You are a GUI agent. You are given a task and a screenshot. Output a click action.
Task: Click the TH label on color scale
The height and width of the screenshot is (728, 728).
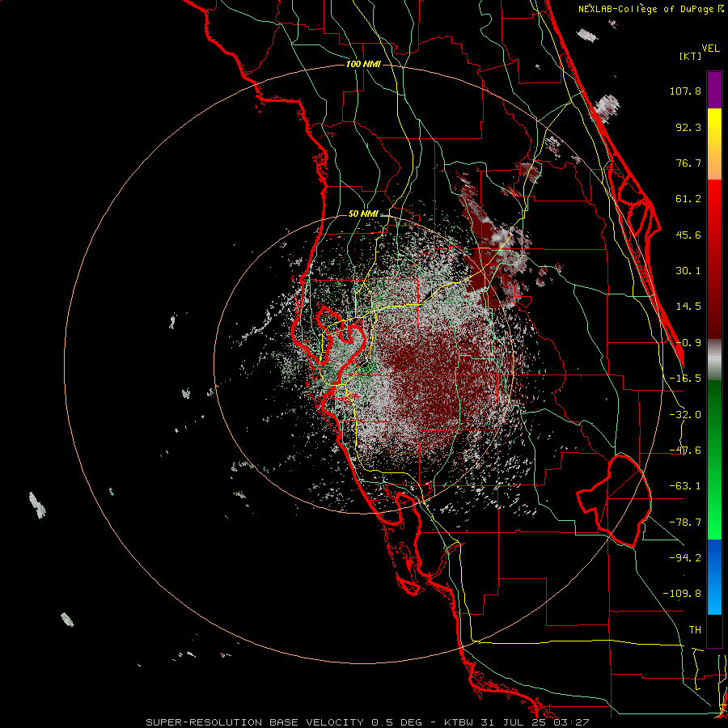click(x=695, y=630)
